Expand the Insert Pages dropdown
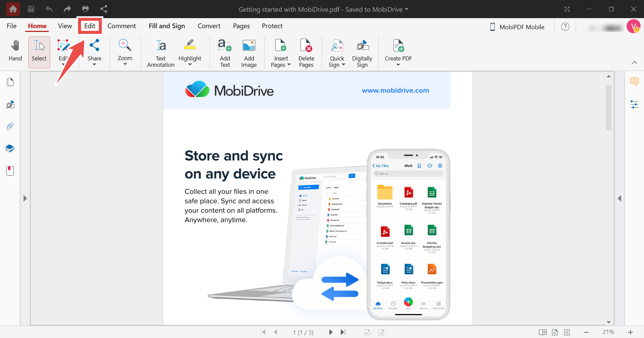The width and height of the screenshot is (644, 338). pyautogui.click(x=289, y=65)
